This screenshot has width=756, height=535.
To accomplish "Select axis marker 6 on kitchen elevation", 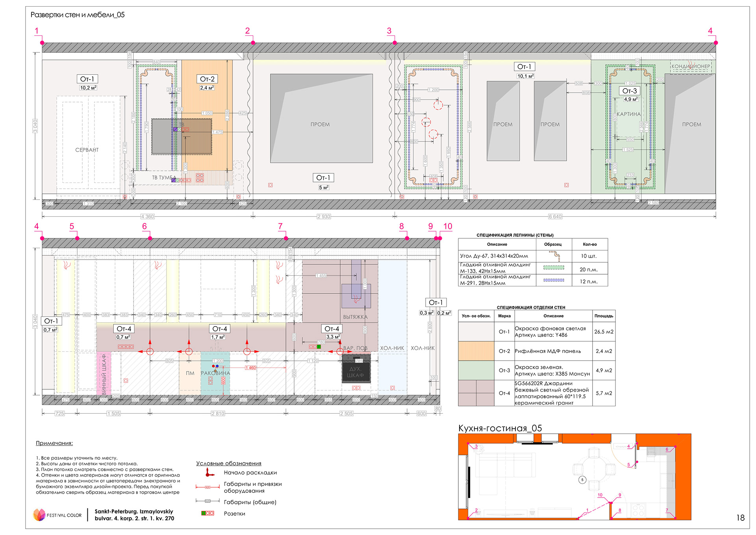I will pos(145,227).
